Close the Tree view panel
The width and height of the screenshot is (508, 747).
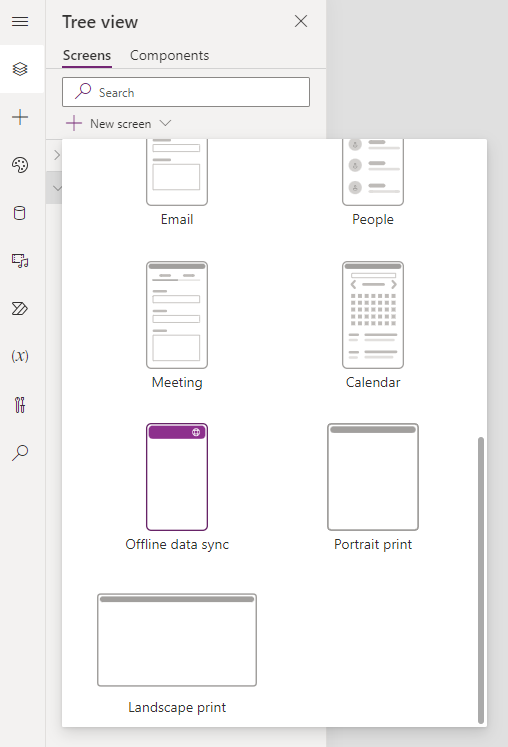point(301,21)
